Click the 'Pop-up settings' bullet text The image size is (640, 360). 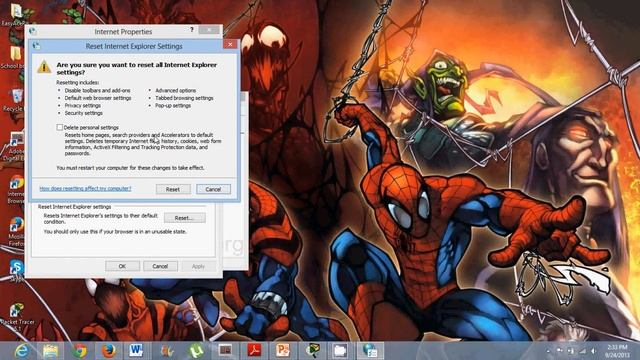tap(173, 106)
